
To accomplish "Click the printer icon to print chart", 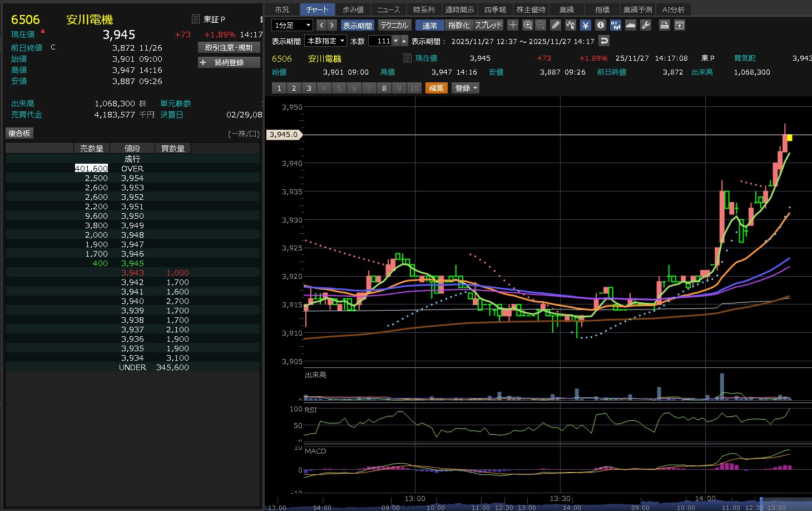I will click(x=665, y=25).
